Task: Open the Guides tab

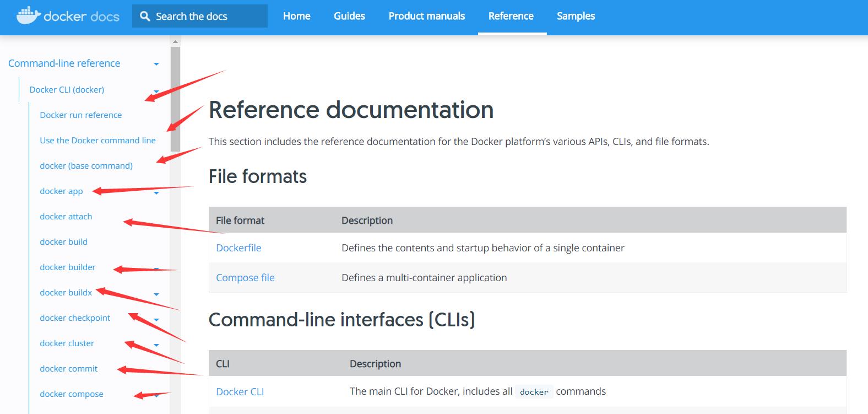Action: (349, 17)
